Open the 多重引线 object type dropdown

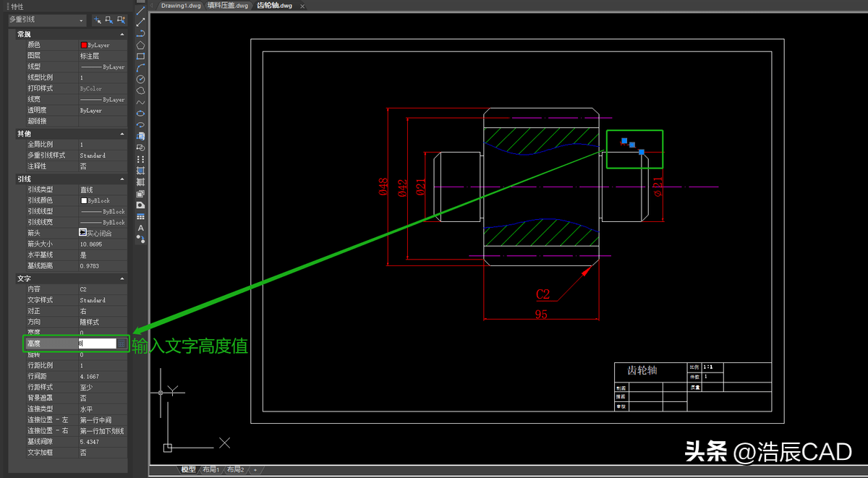(x=47, y=20)
